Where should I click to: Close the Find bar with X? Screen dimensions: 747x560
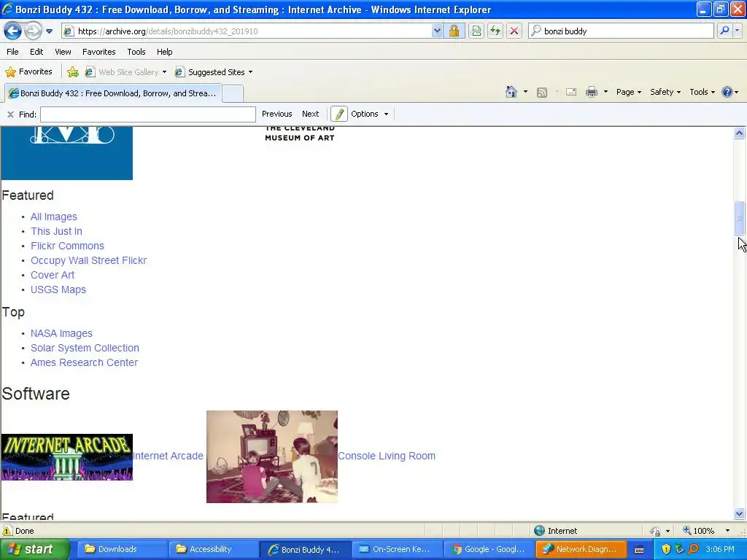(x=10, y=114)
